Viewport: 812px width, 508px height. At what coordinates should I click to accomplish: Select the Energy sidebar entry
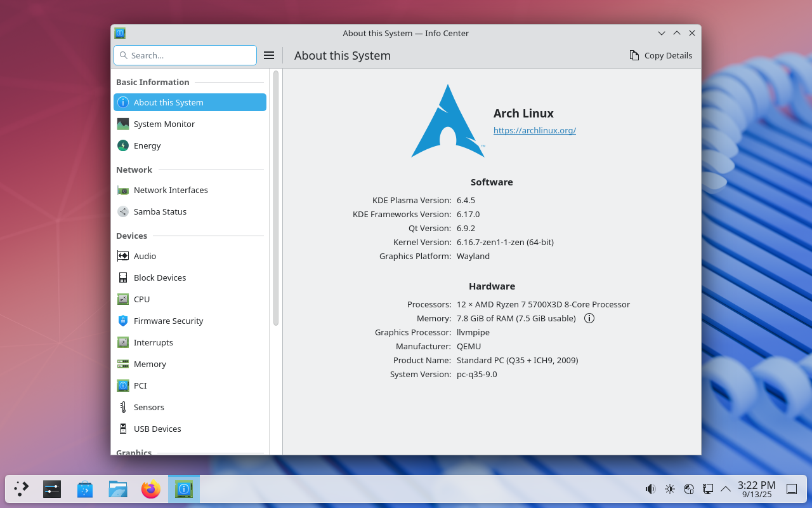tap(147, 145)
